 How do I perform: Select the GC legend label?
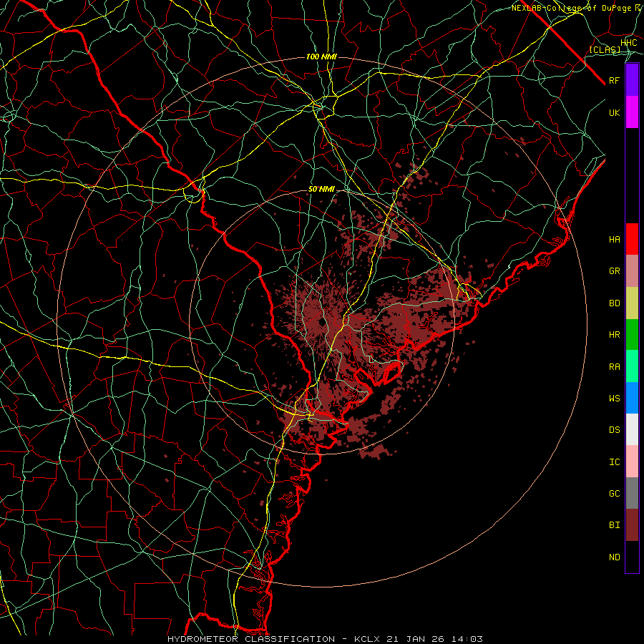(614, 494)
